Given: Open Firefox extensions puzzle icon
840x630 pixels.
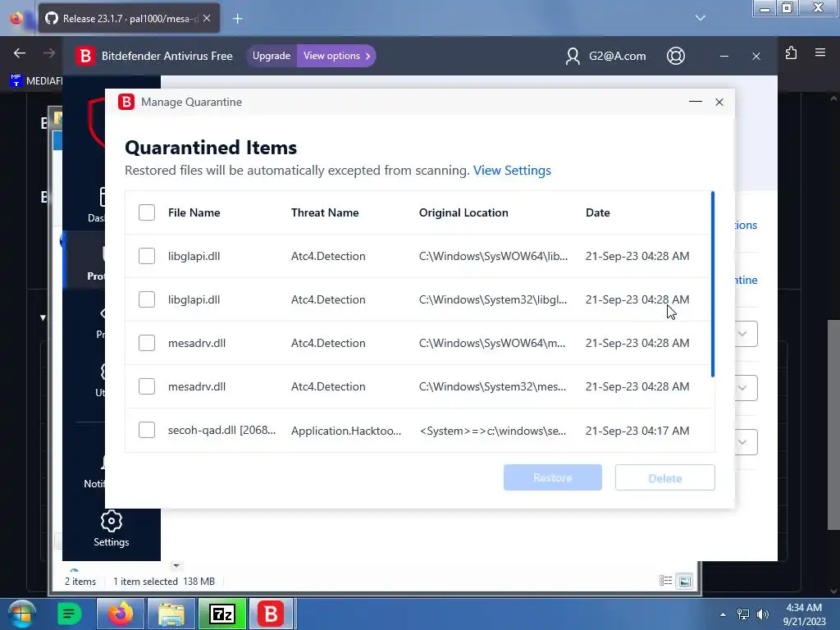Looking at the screenshot, I should pyautogui.click(x=792, y=52).
